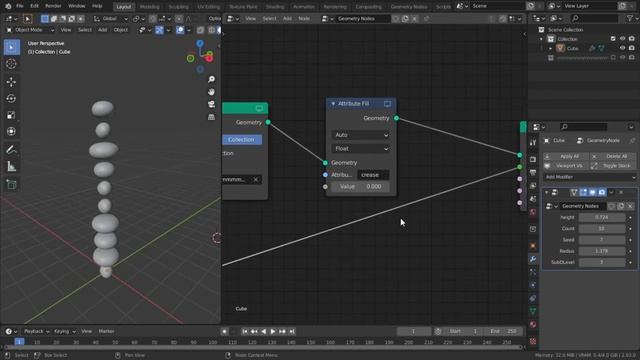
Task: Open Attribute Fill Auto domain dropdown
Action: pos(360,135)
